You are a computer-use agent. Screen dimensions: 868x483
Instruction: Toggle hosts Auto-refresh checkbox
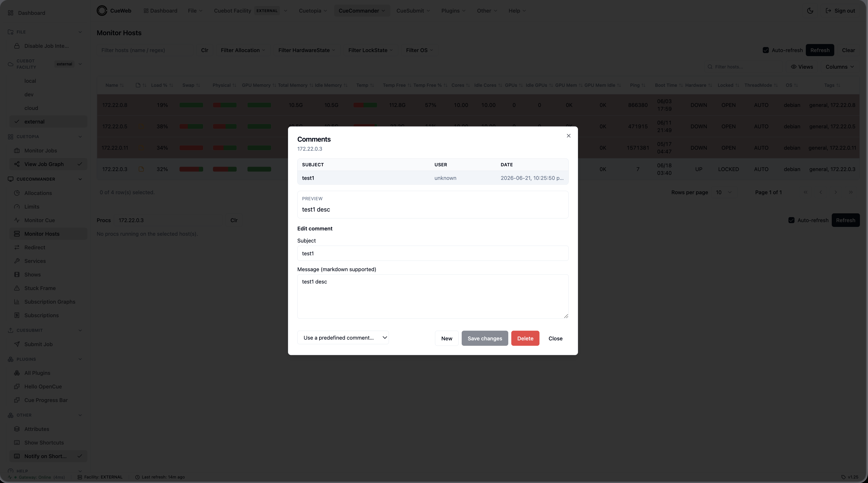[x=766, y=50]
